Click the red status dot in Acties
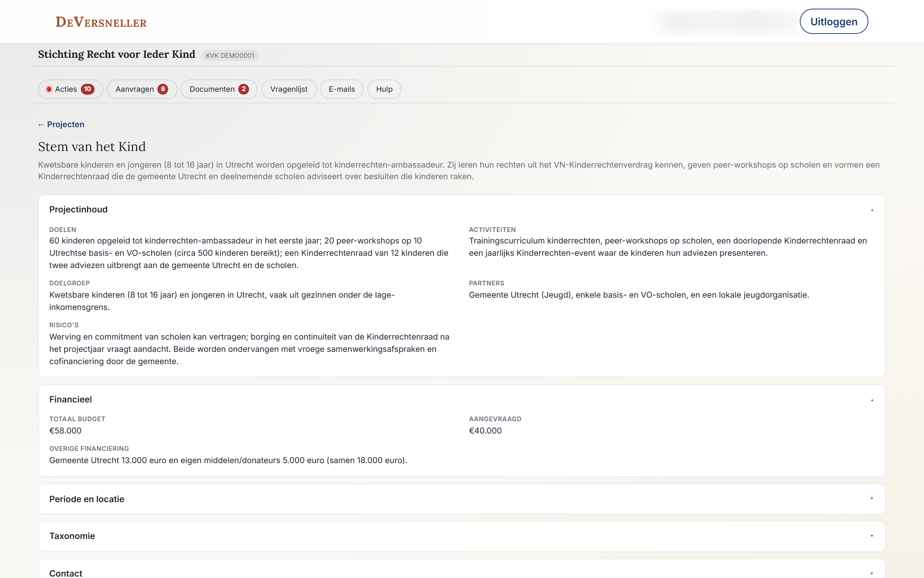 pyautogui.click(x=49, y=89)
